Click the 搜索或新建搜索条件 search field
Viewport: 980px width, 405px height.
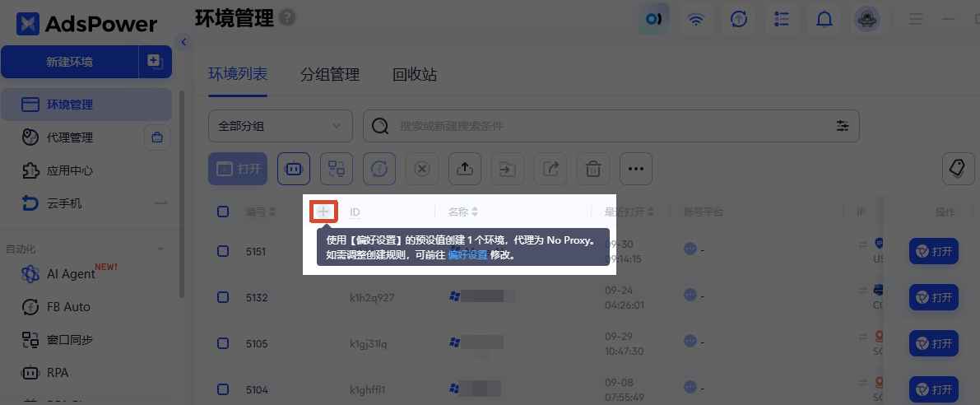click(x=611, y=126)
